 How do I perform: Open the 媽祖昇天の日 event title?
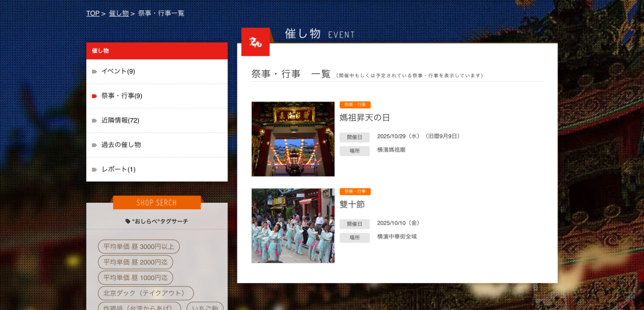[x=365, y=118]
